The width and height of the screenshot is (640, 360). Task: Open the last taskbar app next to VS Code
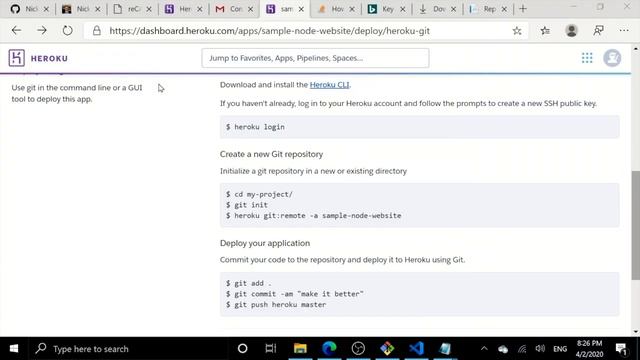click(x=445, y=349)
